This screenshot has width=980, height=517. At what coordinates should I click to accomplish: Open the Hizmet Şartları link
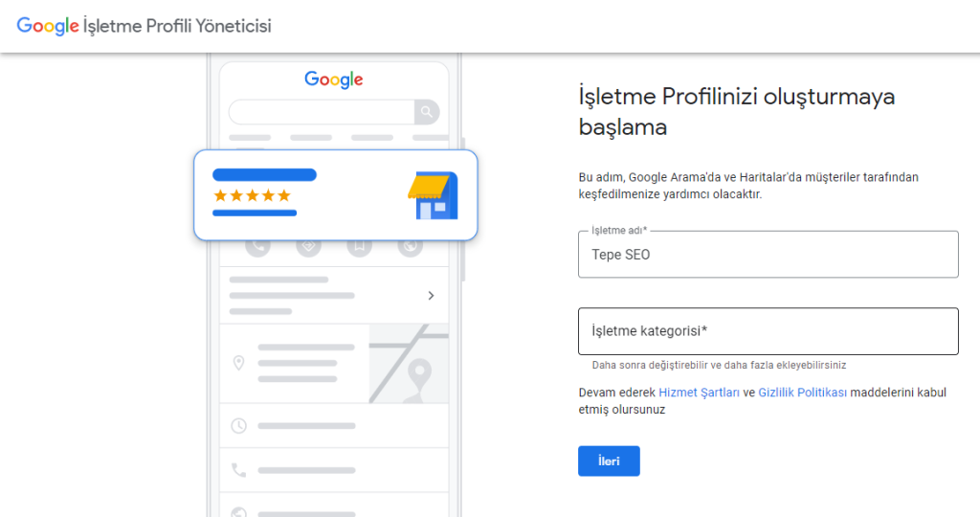coord(699,393)
